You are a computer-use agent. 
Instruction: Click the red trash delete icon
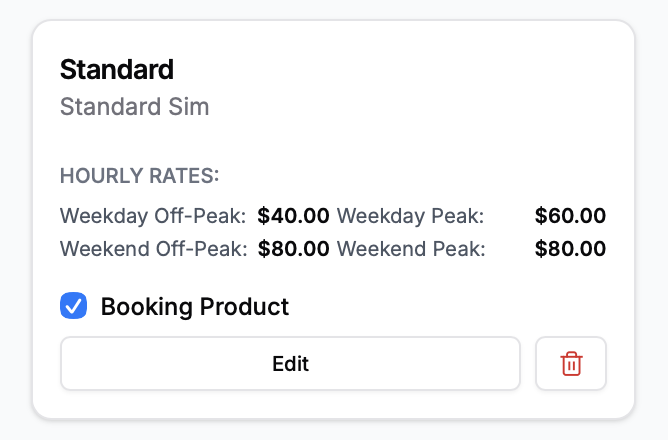(571, 363)
